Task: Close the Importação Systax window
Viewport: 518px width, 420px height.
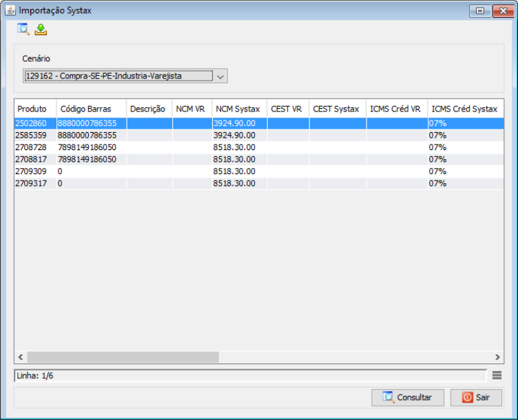Action: 503,11
